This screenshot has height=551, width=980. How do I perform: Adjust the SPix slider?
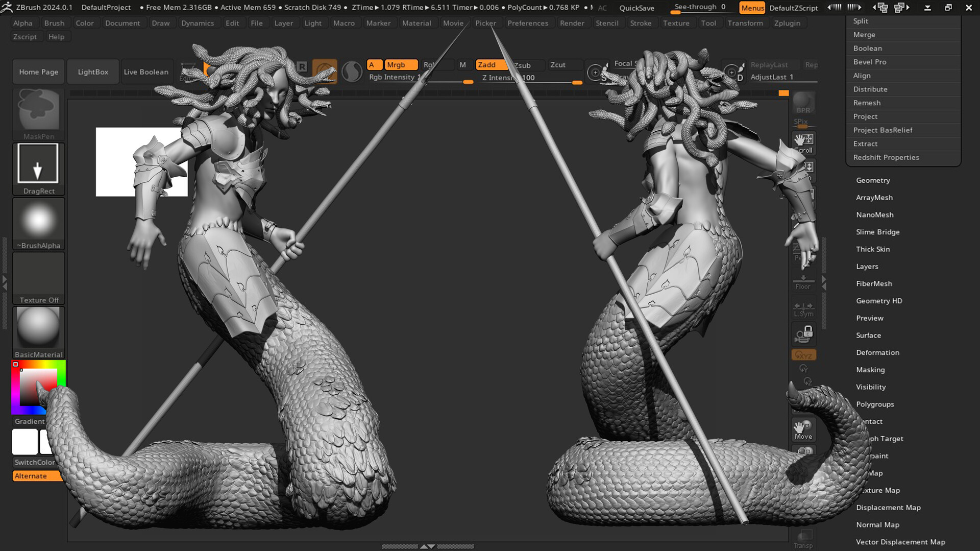click(x=803, y=123)
